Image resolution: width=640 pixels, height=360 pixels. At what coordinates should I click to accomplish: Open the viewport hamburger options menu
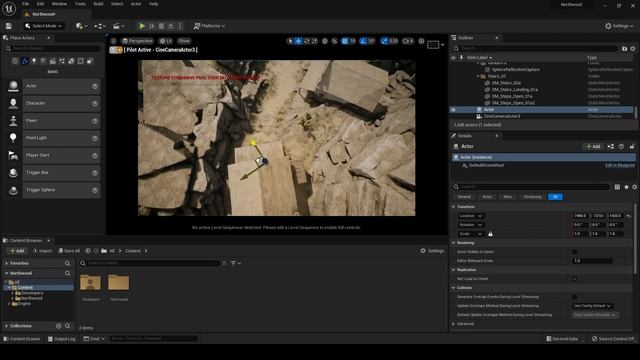[x=113, y=41]
